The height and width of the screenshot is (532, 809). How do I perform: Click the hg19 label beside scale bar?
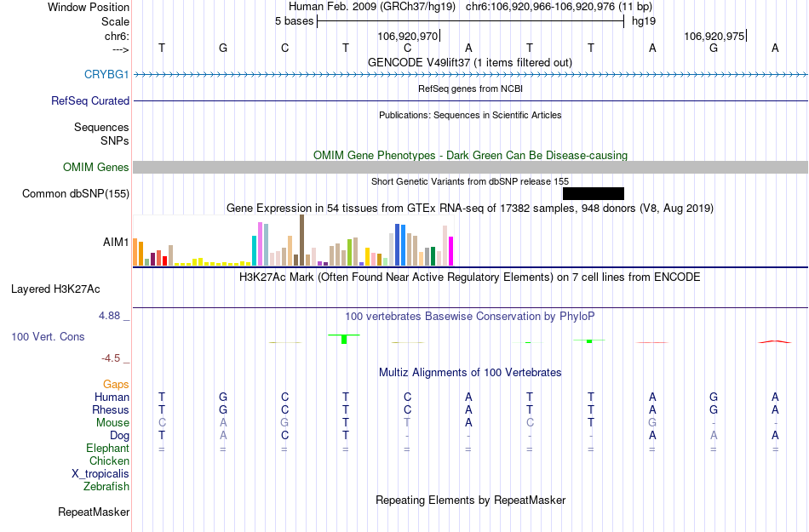644,21
